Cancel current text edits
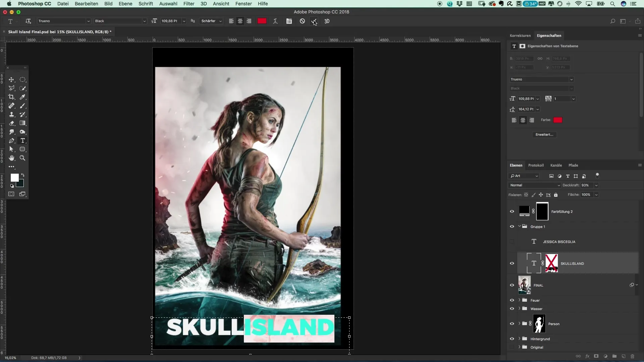This screenshot has height=362, width=644. point(302,21)
